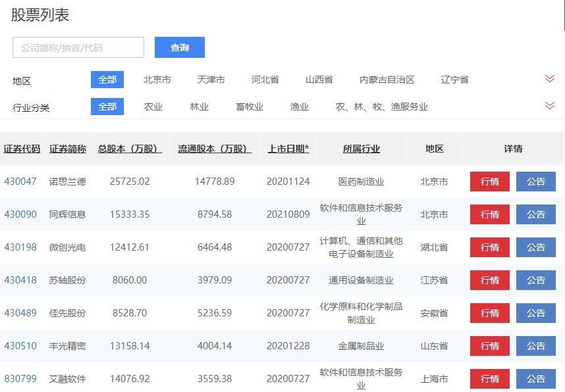Expand the 行业分类 industry filter chevron
This screenshot has width=565, height=392.
(x=550, y=106)
